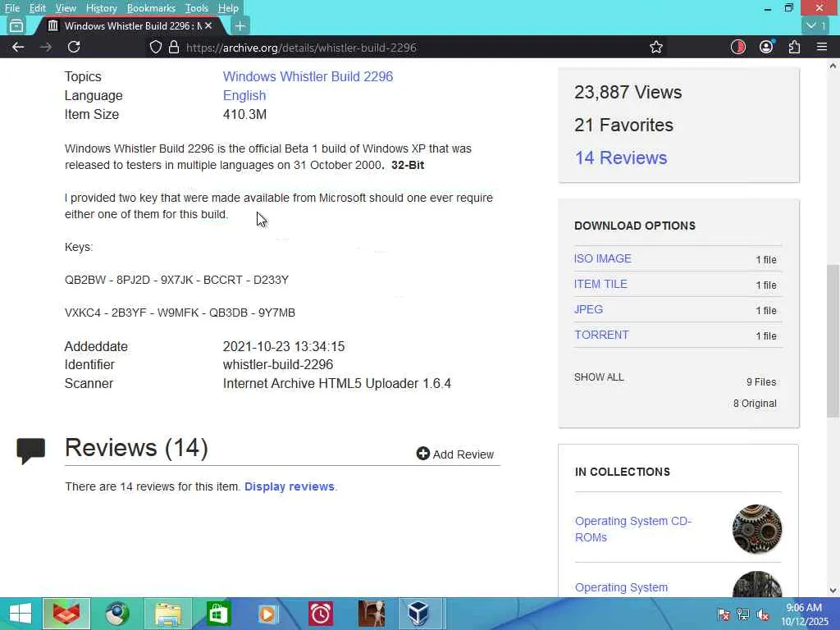Open the VirtualBox cube taskbar icon
The width and height of the screenshot is (840, 630).
(418, 614)
